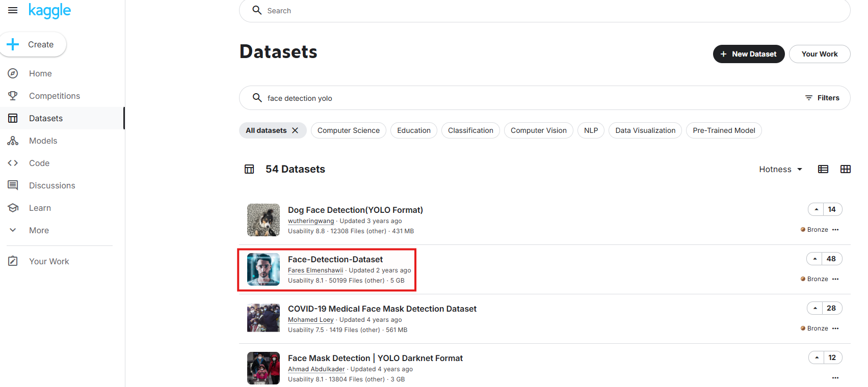Image resolution: width=868 pixels, height=387 pixels.
Task: Remove the All datasets filter chip
Action: pos(295,130)
